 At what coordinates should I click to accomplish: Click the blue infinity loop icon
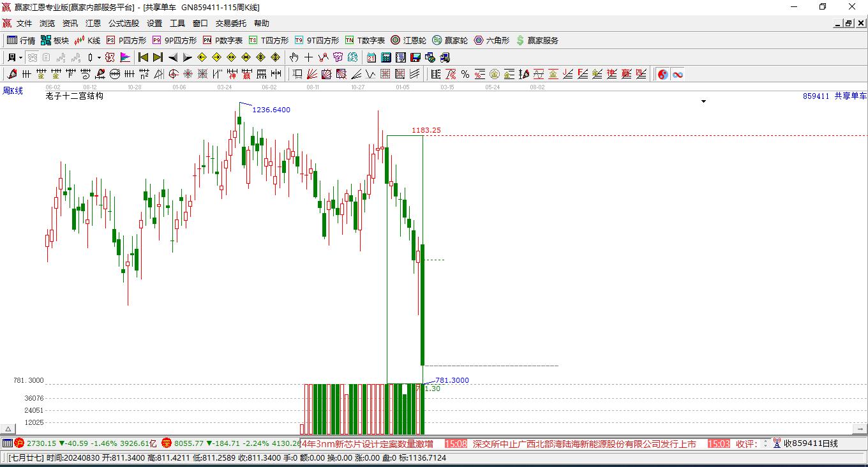678,74
